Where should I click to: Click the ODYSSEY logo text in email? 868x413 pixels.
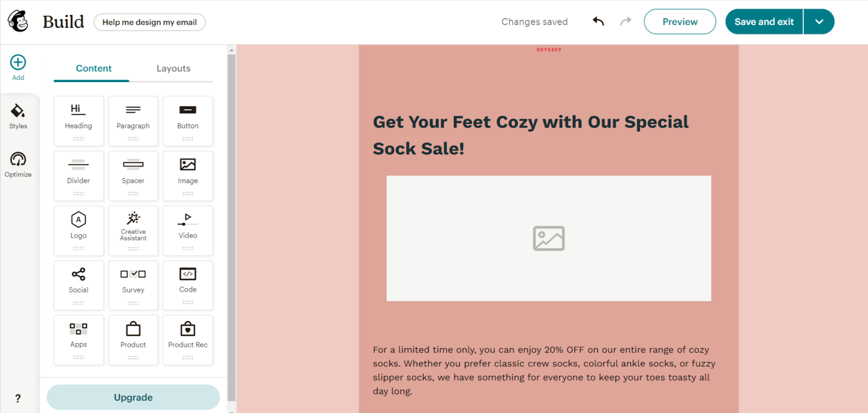[x=549, y=50]
